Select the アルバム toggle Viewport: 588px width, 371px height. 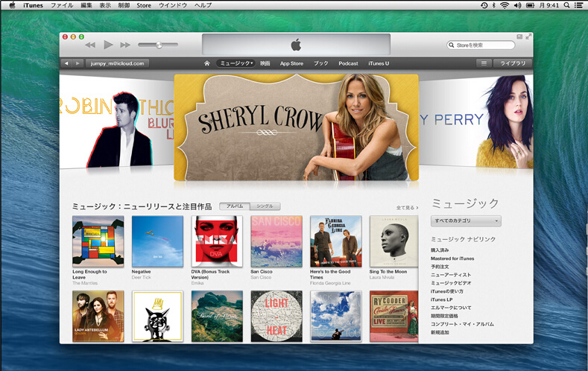pyautogui.click(x=235, y=206)
